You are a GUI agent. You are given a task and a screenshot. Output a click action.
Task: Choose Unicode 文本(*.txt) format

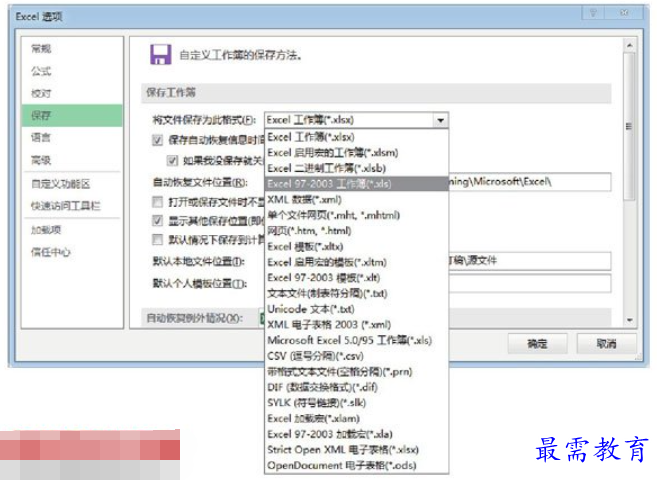(357, 309)
